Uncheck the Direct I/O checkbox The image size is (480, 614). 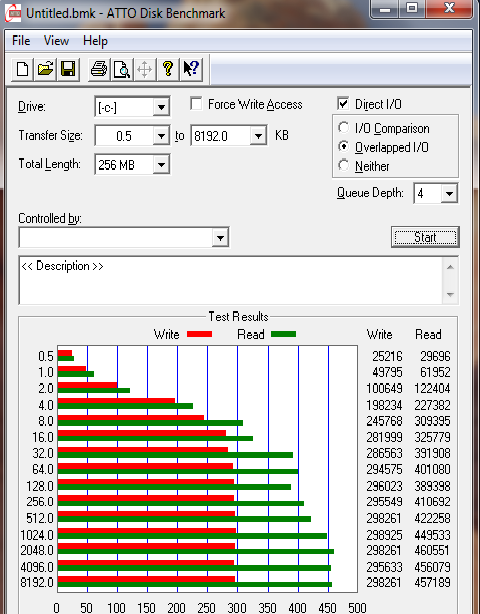343,104
